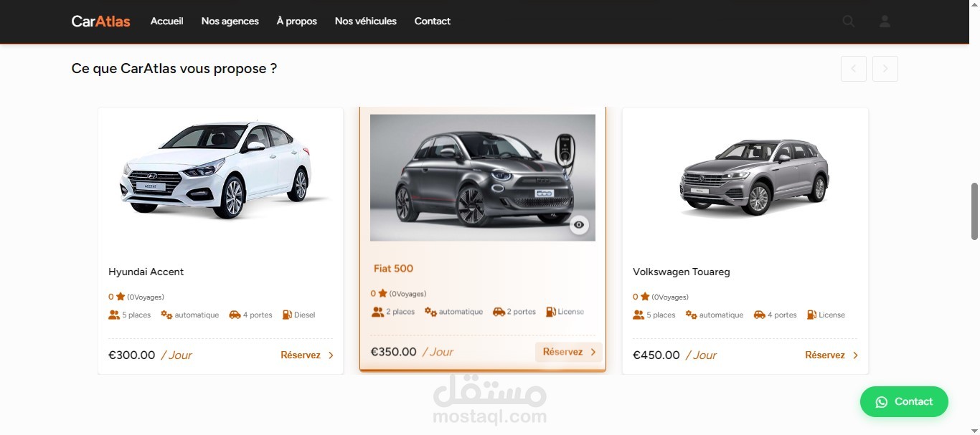Click the gears transmission icon on Volkswagen Touareg
This screenshot has height=435, width=980.
(x=691, y=315)
